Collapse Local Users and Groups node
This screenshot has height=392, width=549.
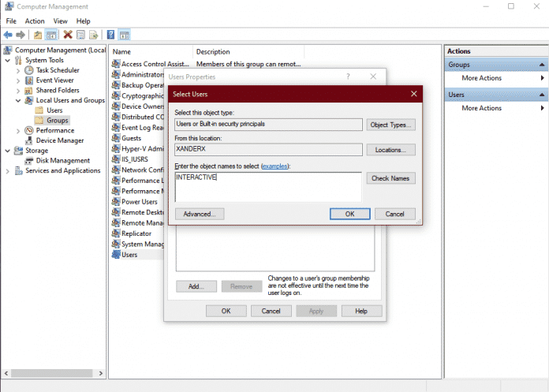(19, 100)
